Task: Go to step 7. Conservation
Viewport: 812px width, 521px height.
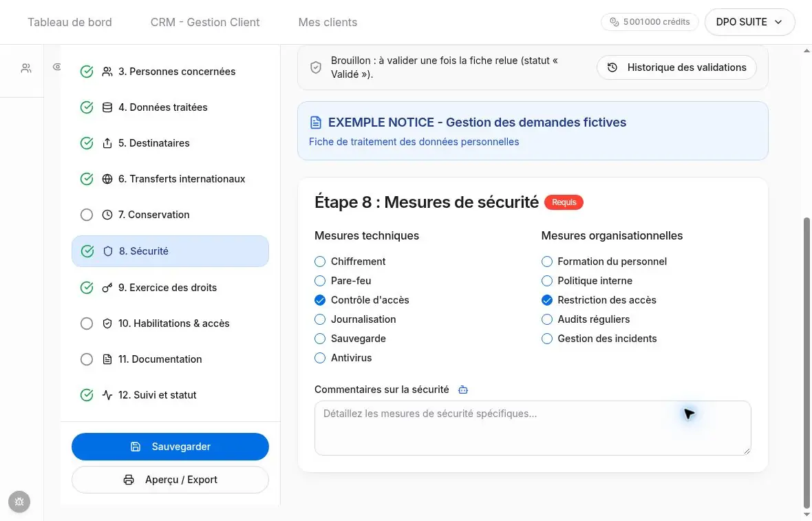Action: coord(171,215)
